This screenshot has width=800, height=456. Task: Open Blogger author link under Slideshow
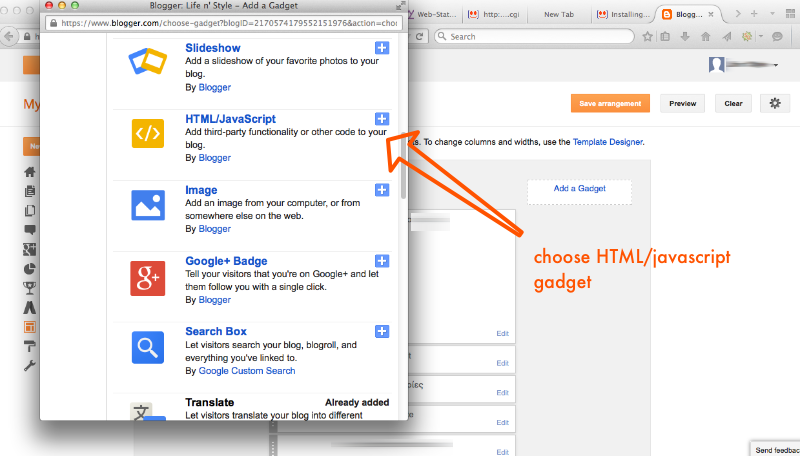[214, 87]
